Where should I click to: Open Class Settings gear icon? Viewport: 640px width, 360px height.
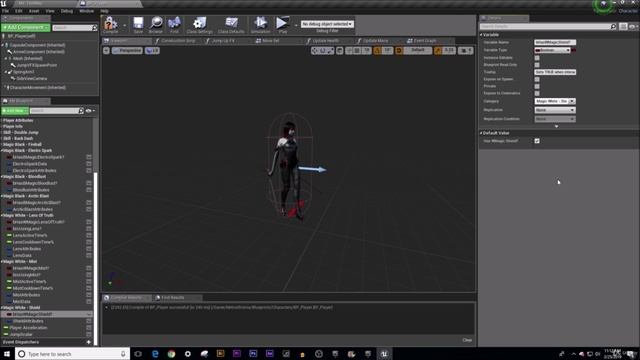click(200, 22)
